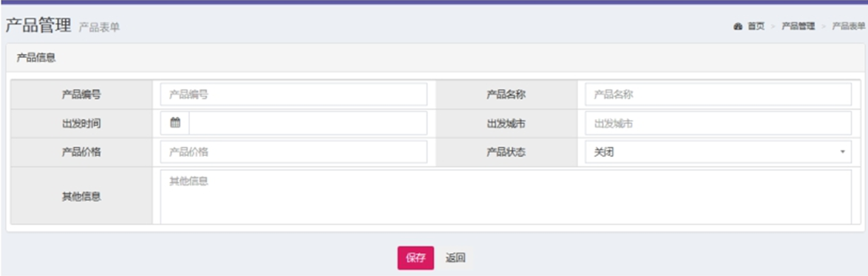Focus the 产品价格 input field
The image size is (868, 276).
[294, 152]
